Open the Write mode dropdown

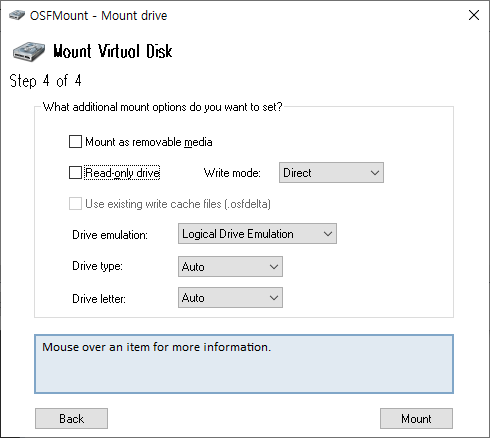331,173
